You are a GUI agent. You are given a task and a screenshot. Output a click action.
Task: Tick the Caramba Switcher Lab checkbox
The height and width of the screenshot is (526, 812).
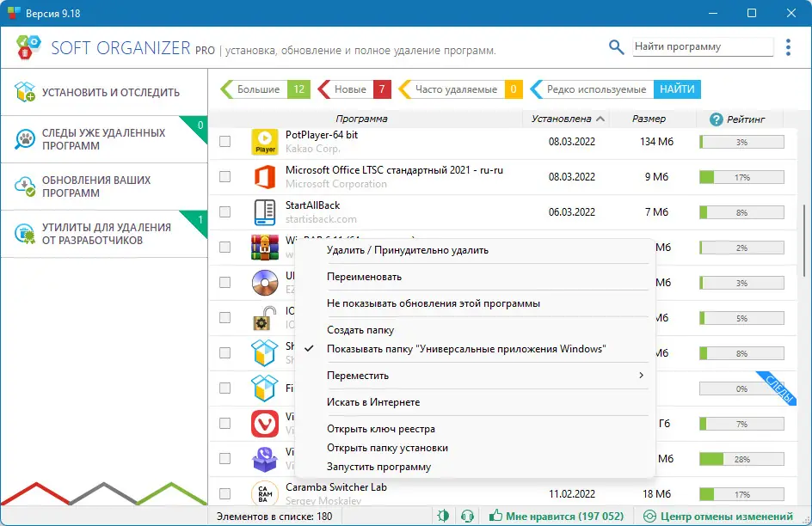(x=225, y=493)
